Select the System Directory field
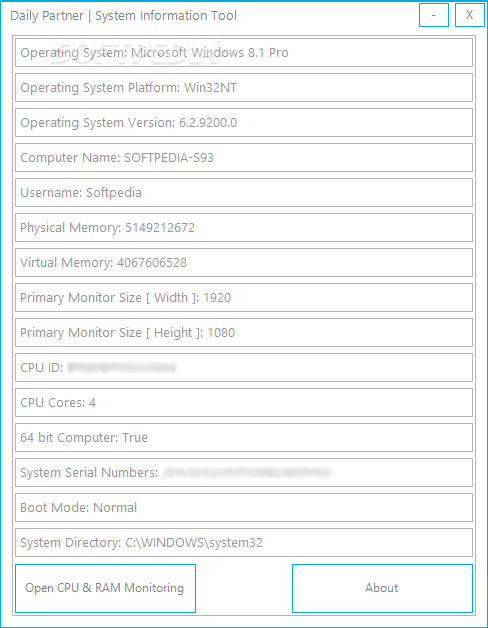The image size is (488, 628). coord(244,542)
